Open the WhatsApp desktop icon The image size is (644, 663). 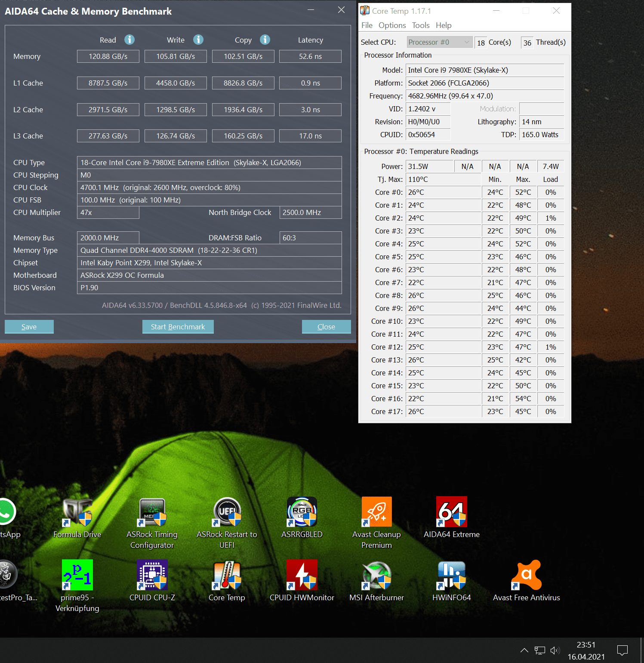pos(8,518)
